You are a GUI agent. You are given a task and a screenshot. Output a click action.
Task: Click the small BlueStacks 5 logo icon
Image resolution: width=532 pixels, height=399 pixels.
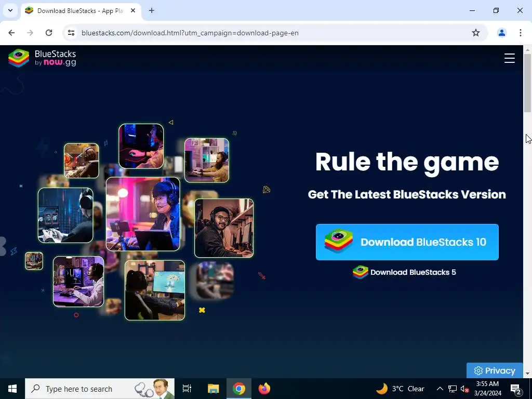360,272
